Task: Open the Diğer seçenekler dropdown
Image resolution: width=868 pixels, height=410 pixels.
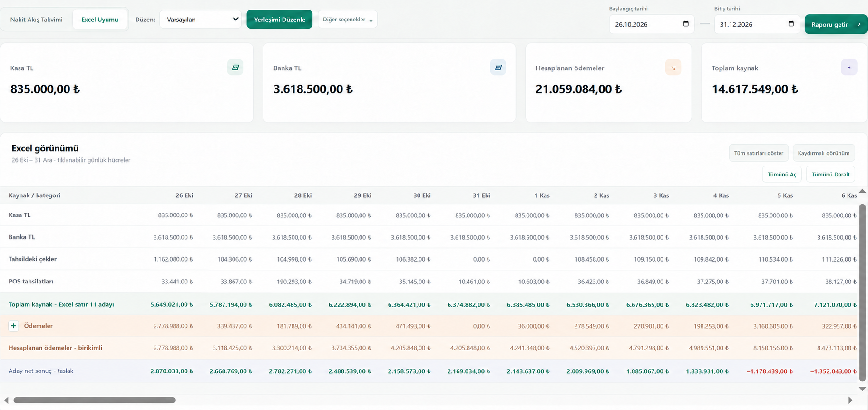Action: click(348, 20)
